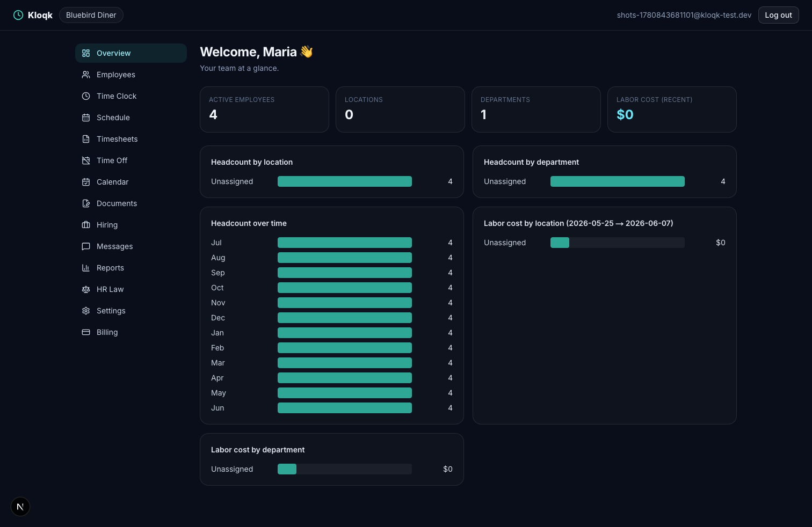This screenshot has height=527, width=812.
Task: Click Unassigned bar in Headcount by location
Action: point(345,181)
